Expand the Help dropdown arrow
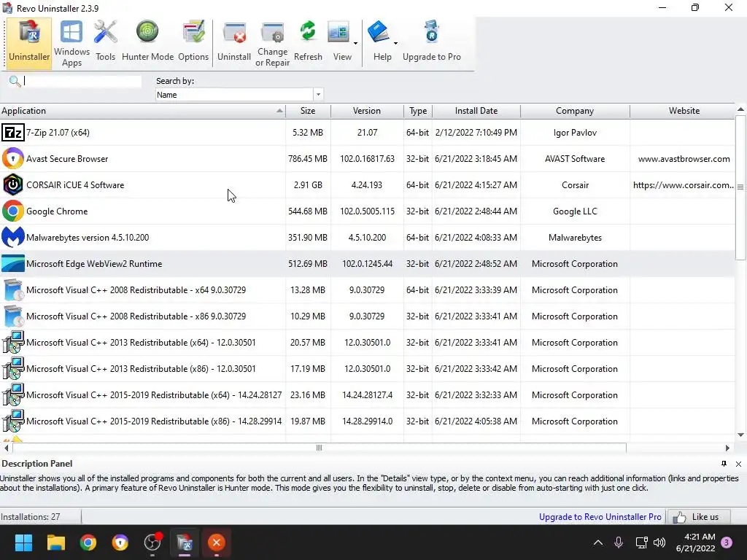747x560 pixels. click(395, 43)
